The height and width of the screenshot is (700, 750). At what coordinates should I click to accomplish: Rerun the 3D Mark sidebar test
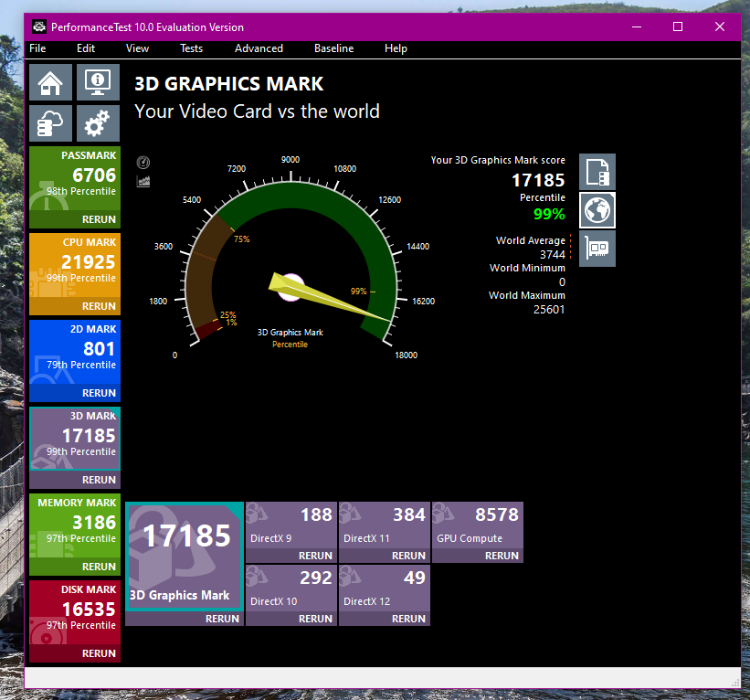(75, 480)
